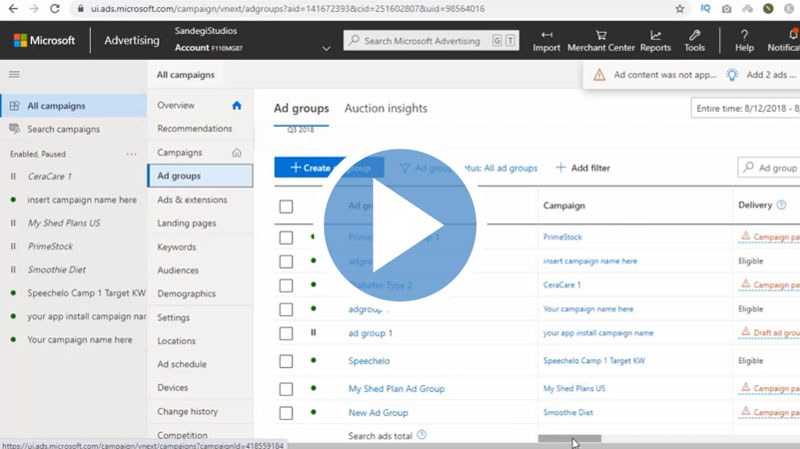
Task: Click the pause status icon for ad group 1
Action: point(313,333)
